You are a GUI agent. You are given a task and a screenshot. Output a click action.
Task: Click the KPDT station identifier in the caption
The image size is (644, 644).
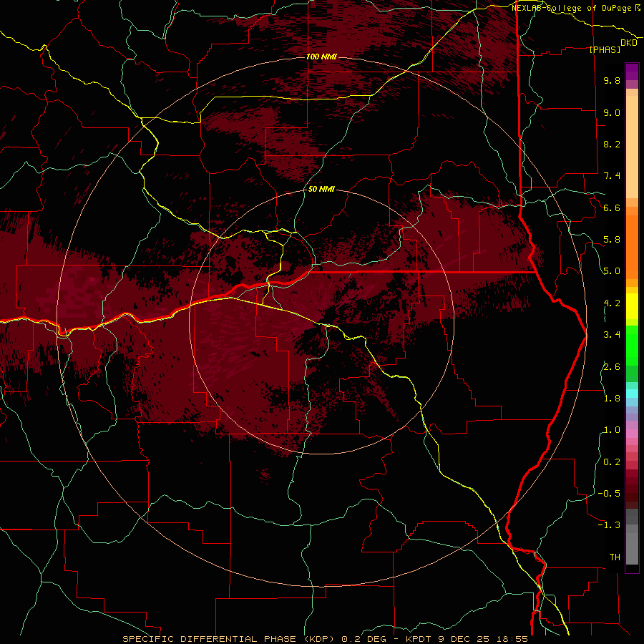pos(419,639)
